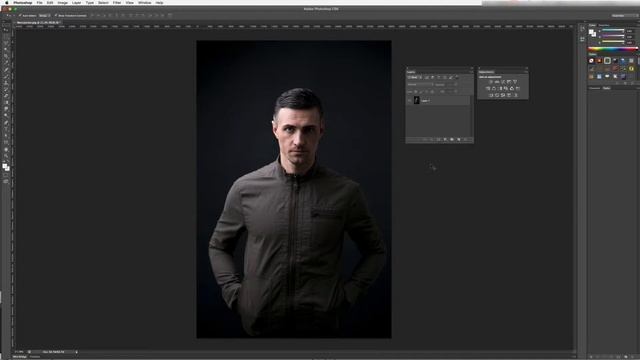Select the Type tool
The height and width of the screenshot is (360, 640).
click(6, 129)
